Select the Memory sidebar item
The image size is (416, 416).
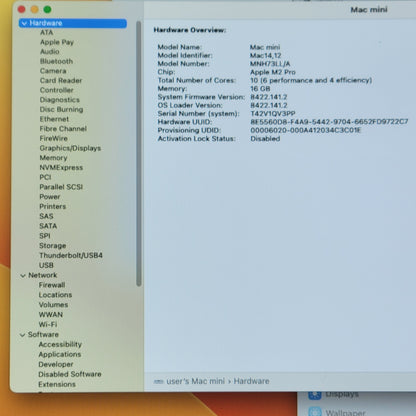click(x=53, y=158)
